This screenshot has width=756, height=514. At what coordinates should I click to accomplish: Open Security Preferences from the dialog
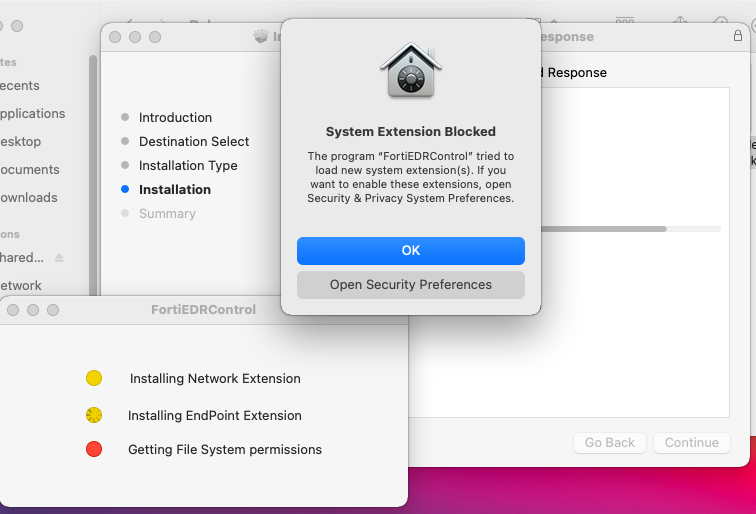click(411, 285)
